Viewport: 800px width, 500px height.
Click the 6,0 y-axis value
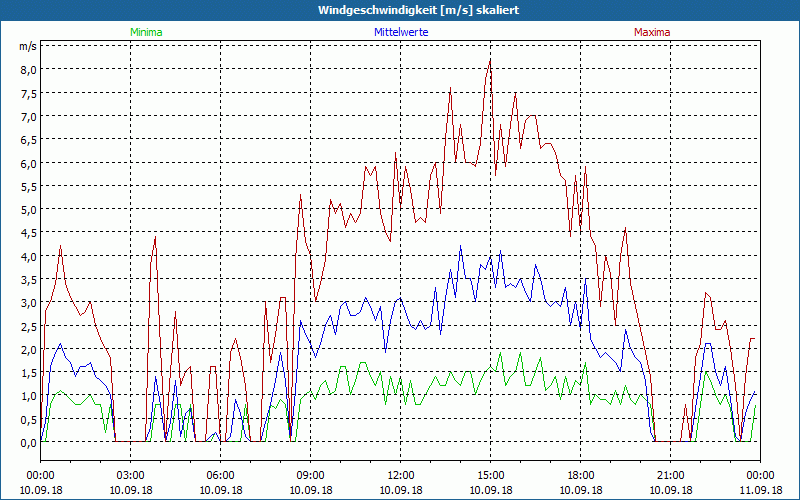[28, 163]
